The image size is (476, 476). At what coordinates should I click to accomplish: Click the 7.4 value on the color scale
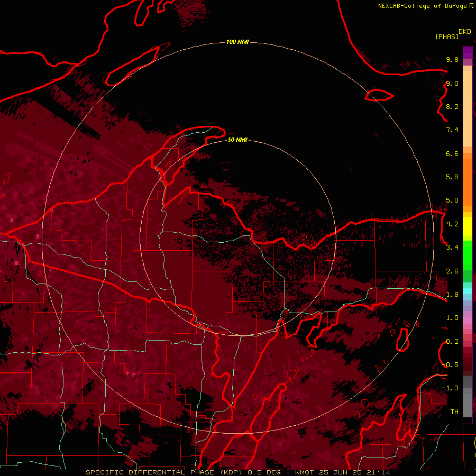tap(452, 130)
